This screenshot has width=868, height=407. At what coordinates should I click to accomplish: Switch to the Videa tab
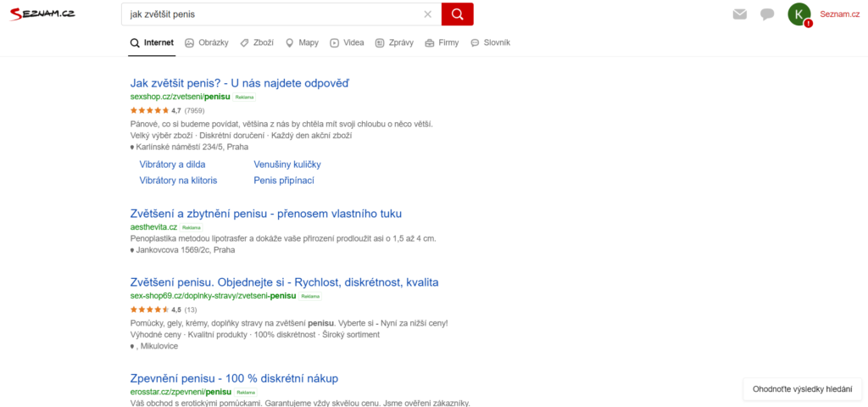(347, 42)
